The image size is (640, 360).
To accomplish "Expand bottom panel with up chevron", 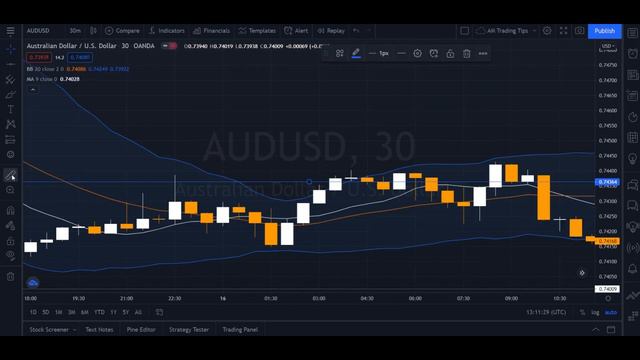I will point(596,329).
